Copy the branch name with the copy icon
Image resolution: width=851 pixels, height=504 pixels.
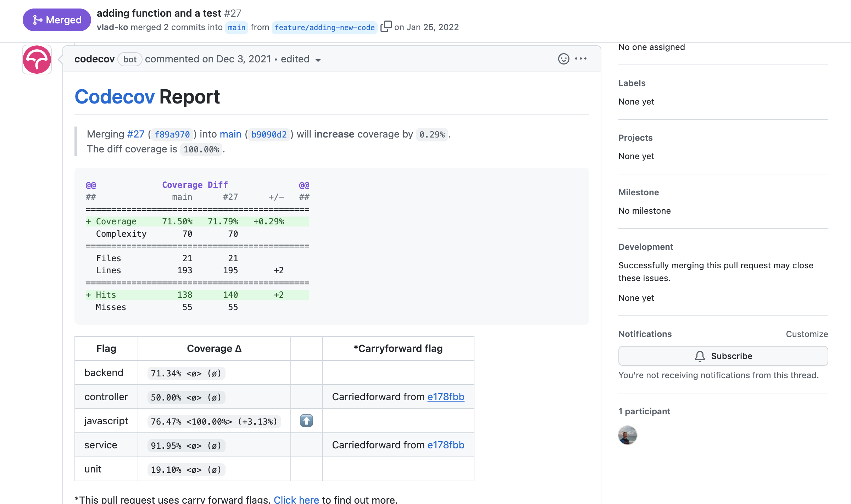click(x=386, y=26)
